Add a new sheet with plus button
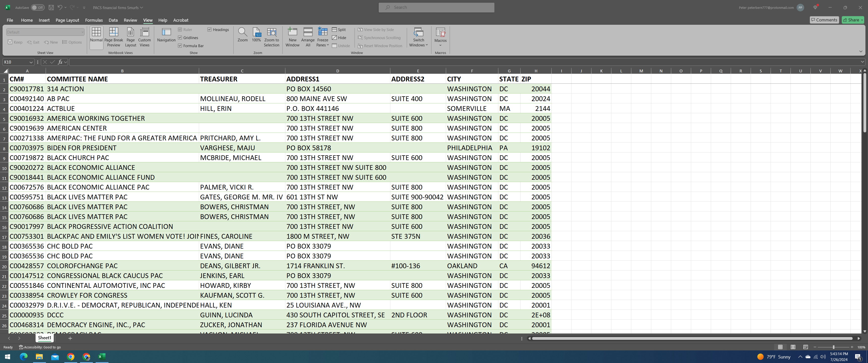The height and width of the screenshot is (363, 868). (70, 338)
